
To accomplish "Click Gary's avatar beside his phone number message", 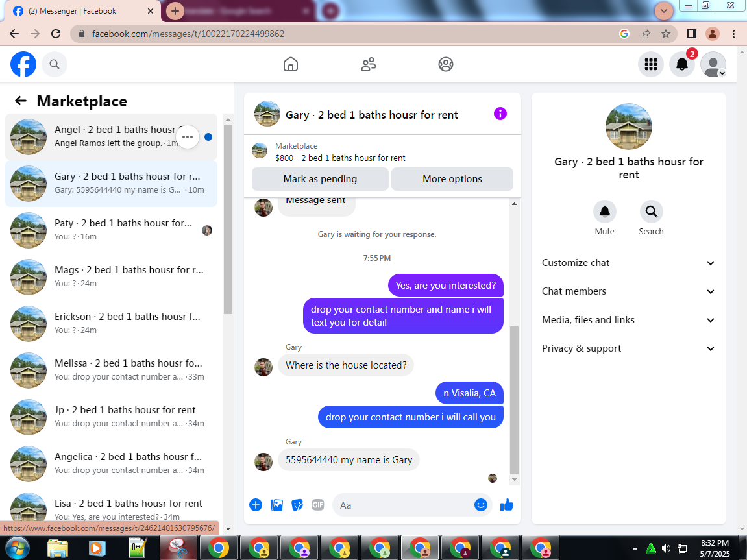I will click(263, 462).
